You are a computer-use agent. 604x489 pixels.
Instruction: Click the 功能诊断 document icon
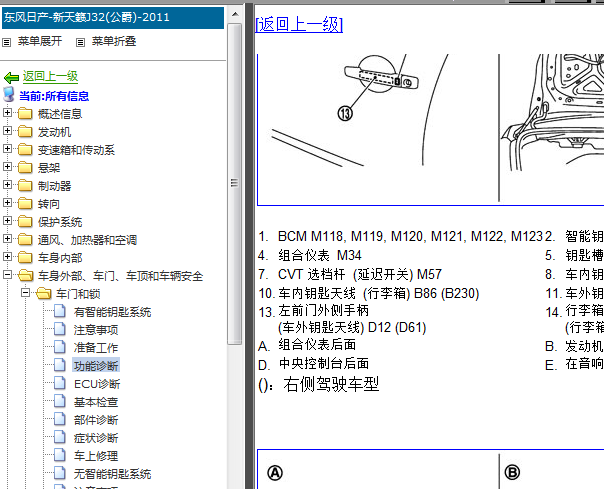click(x=60, y=365)
